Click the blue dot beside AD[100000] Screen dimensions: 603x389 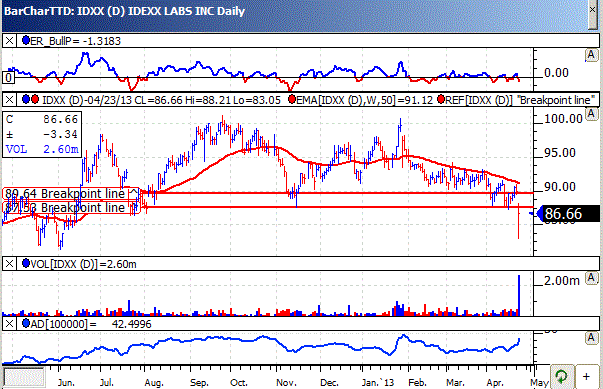pos(26,323)
